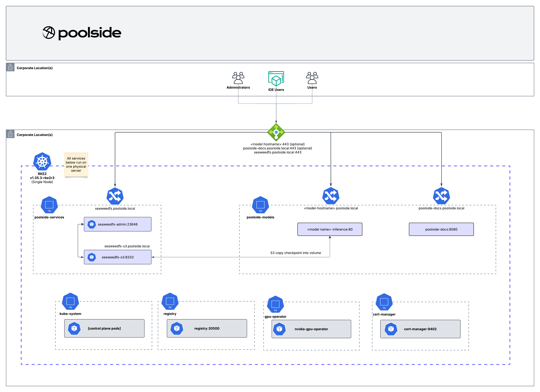540x392 pixels.
Task: Select the 'seaweedfs-s3:8333' label
Action: [118, 257]
